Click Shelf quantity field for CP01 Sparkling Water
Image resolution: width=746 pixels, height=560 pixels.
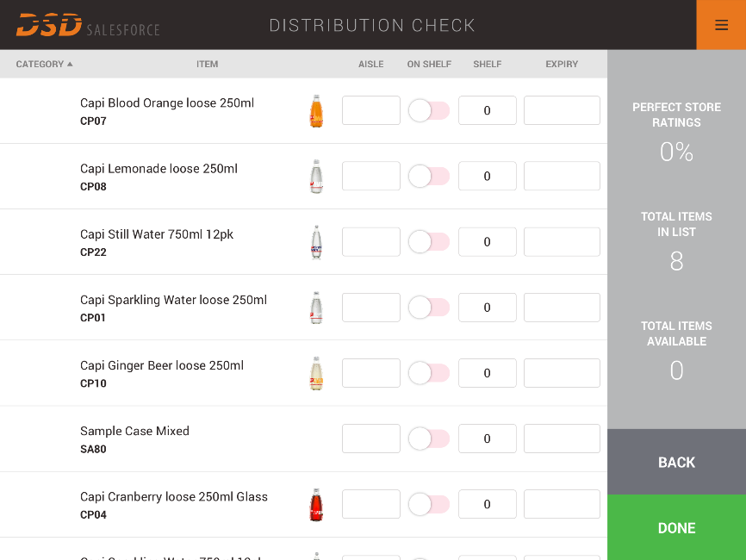coord(488,308)
